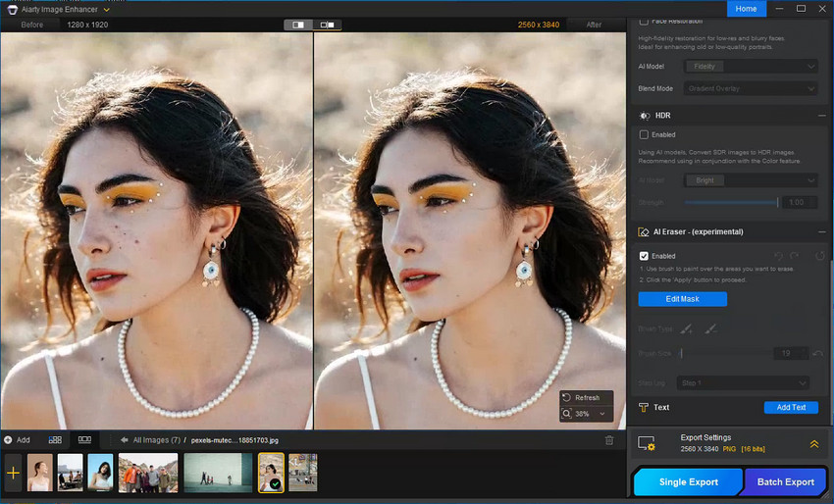Select the last street scene thumbnail
Screen dimensions: 834x504
coord(302,473)
